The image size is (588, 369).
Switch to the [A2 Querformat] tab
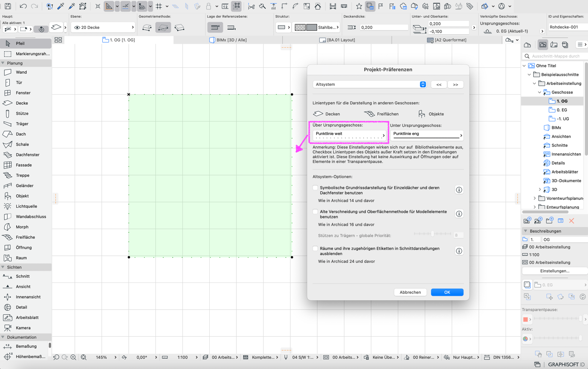446,40
